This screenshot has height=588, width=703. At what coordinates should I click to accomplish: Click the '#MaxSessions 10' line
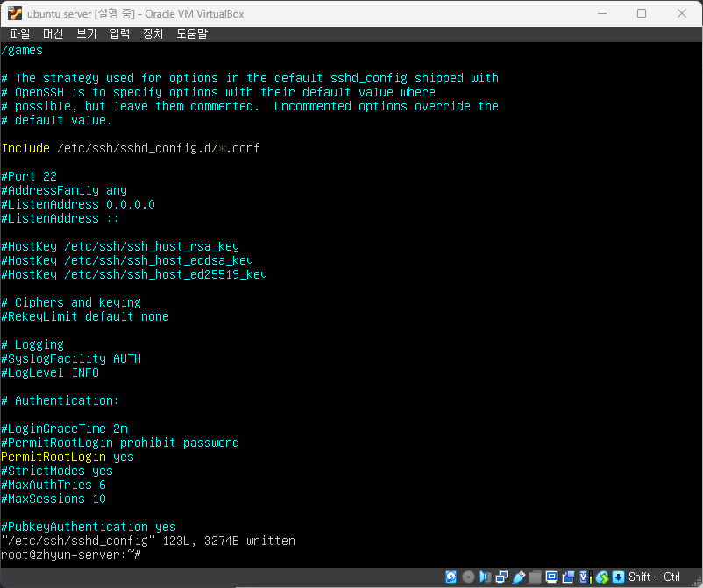pyautogui.click(x=53, y=499)
